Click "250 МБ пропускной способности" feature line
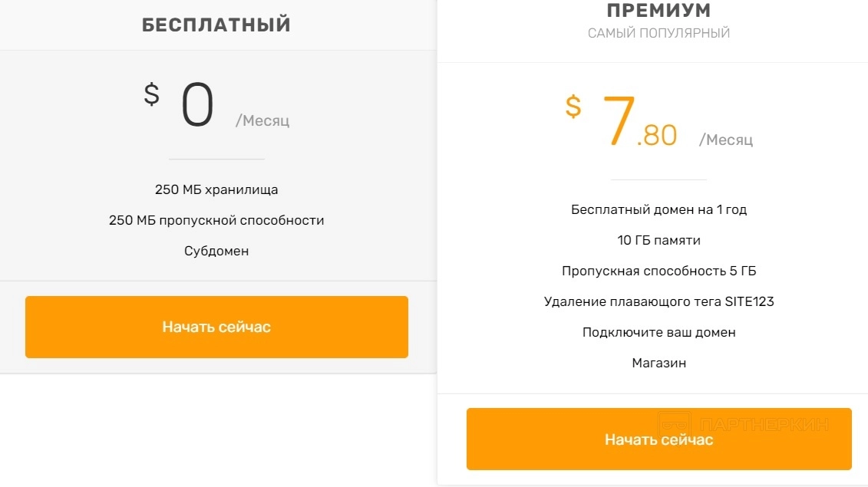This screenshot has height=487, width=868. click(x=216, y=220)
